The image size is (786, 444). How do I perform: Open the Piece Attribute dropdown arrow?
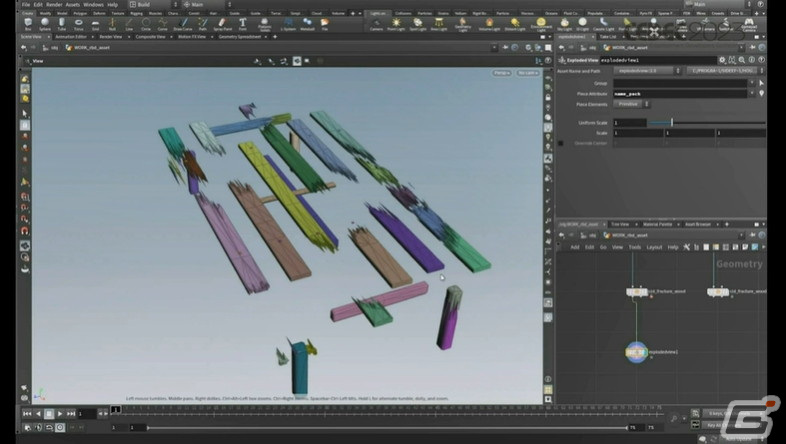pos(752,94)
